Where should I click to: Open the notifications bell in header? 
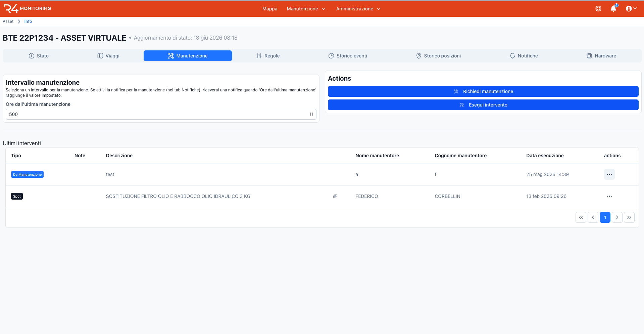613,8
